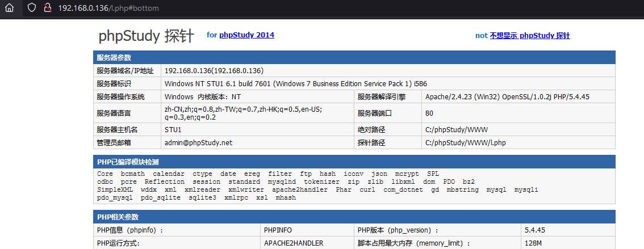Click the 探针路径 label cell

[x=388, y=142]
